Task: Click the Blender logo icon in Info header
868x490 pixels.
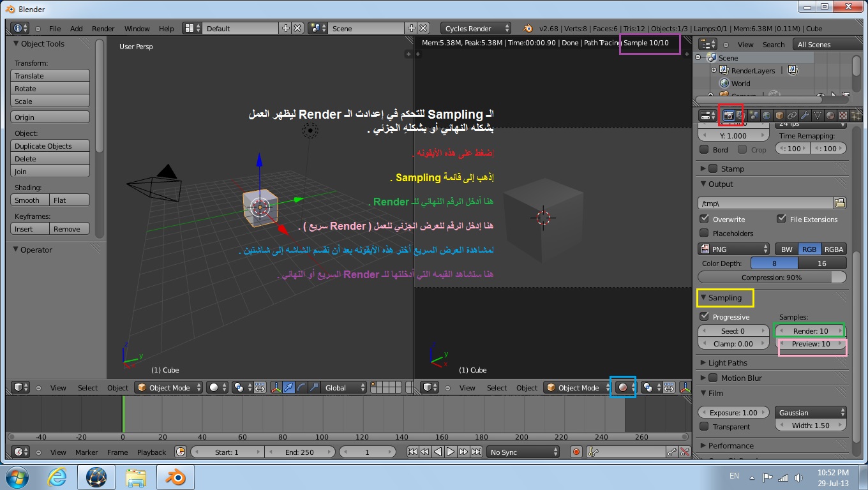Action: [x=528, y=28]
